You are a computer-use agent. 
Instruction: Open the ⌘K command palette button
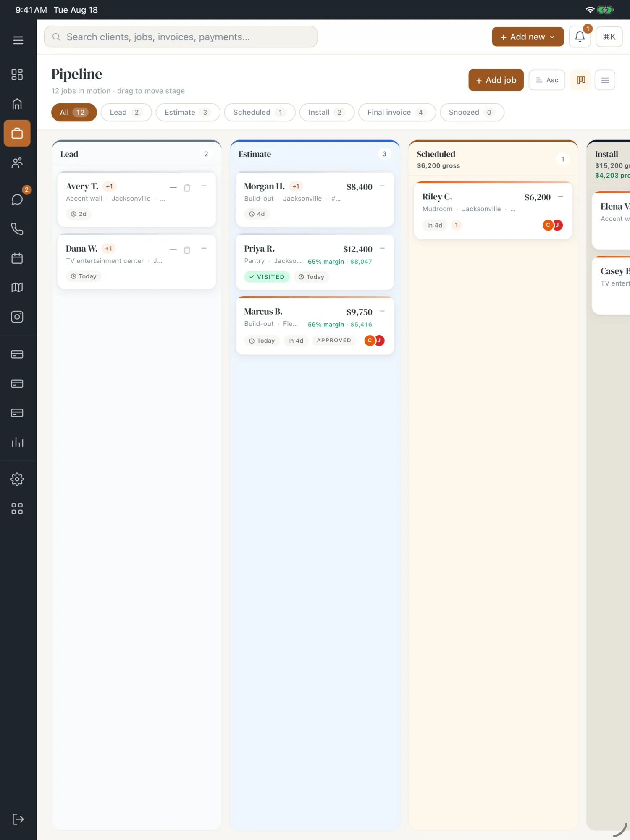[609, 37]
